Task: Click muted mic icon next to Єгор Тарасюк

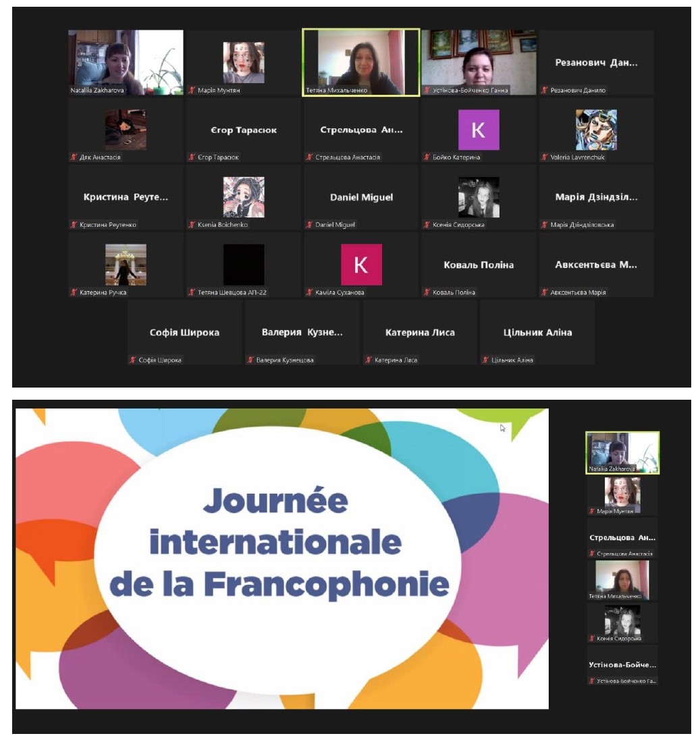Action: coord(192,157)
